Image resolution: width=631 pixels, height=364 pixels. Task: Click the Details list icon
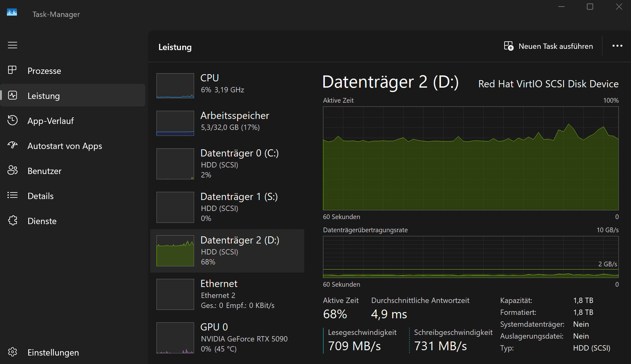pos(13,195)
